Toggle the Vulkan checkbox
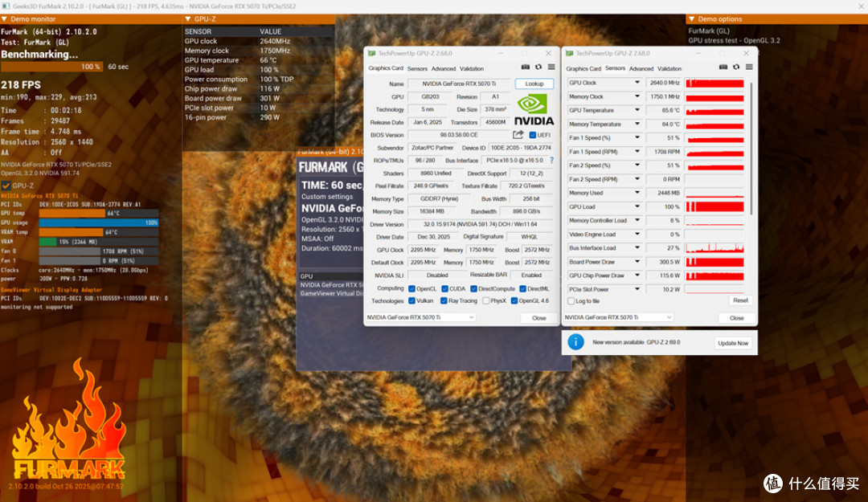Viewport: 868px width, 502px height. 411,300
